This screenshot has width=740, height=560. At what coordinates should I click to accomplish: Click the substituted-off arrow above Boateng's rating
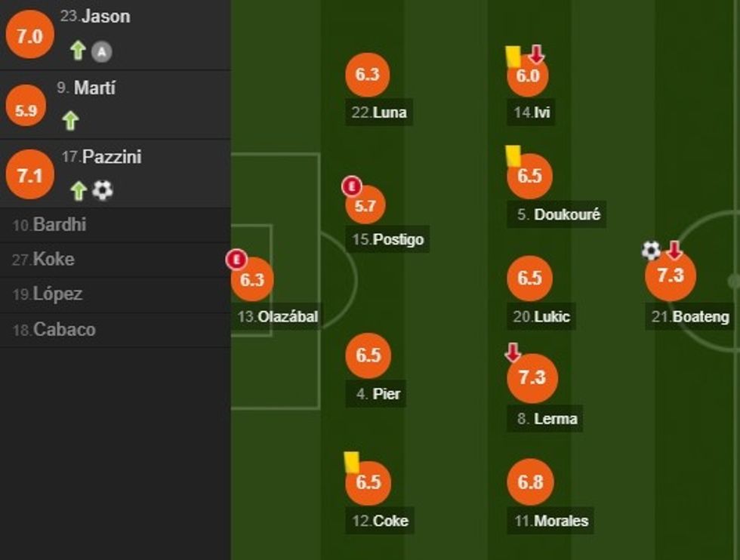pyautogui.click(x=674, y=250)
